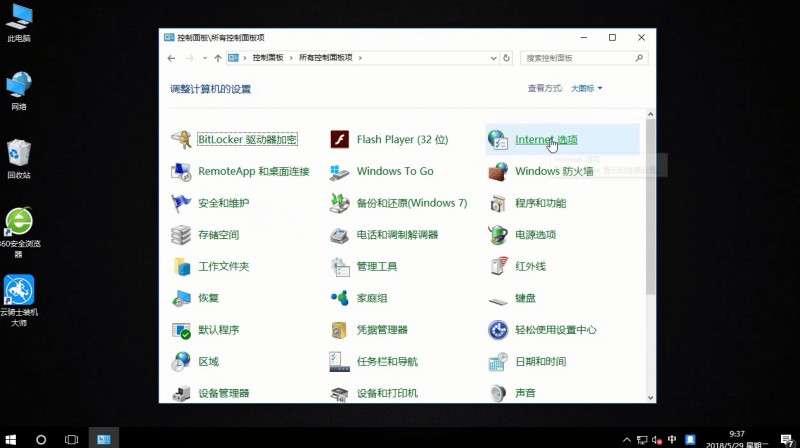Viewport: 800px width, 448px height.
Task: Click the 控制面板 breadcrumb segment
Action: [x=267, y=58]
